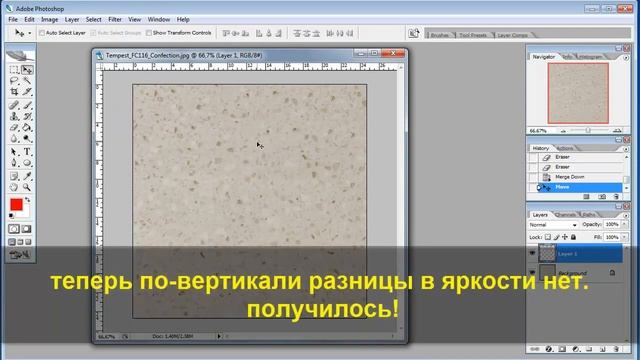Select the Eyedropper tool
The width and height of the screenshot is (640, 360).
[x=27, y=176]
